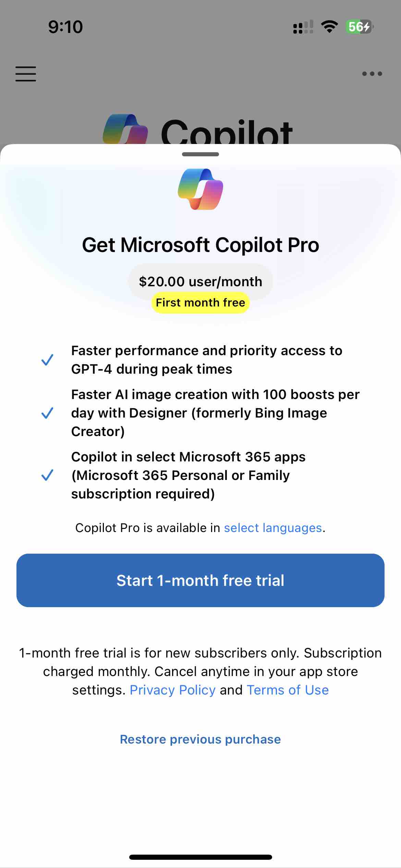Tap the checkmark next to Designer image creation
This screenshot has width=401, height=868.
[48, 413]
